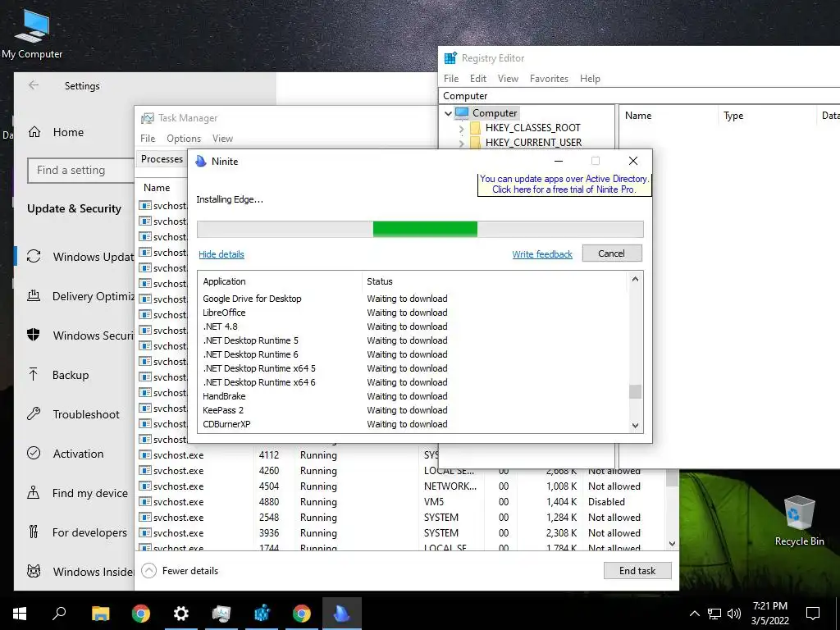Switch to Task Manager taskbar icon

pyautogui.click(x=221, y=614)
